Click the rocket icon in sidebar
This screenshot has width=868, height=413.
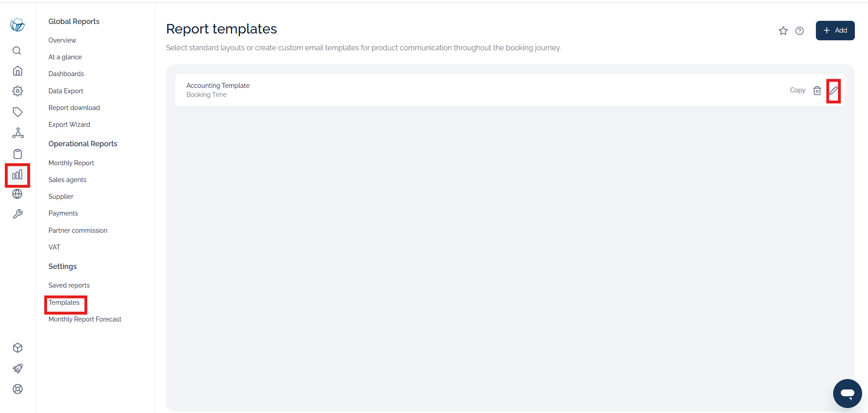(17, 369)
